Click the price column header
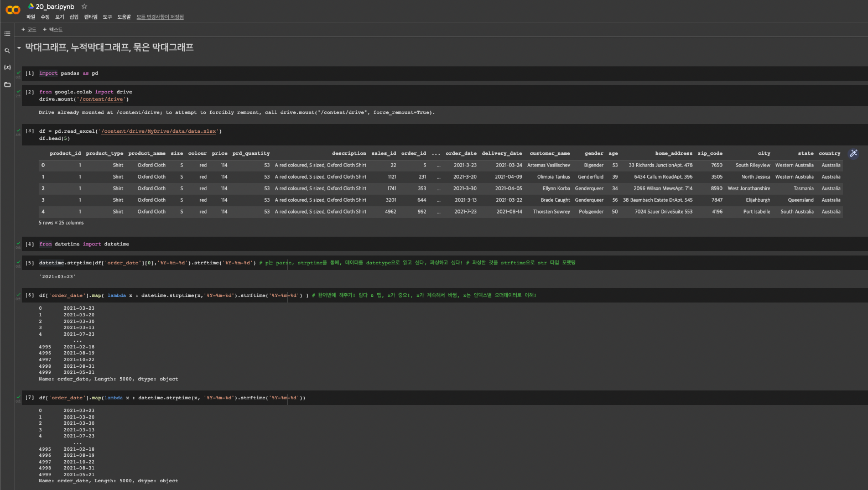The image size is (868, 490). point(220,153)
